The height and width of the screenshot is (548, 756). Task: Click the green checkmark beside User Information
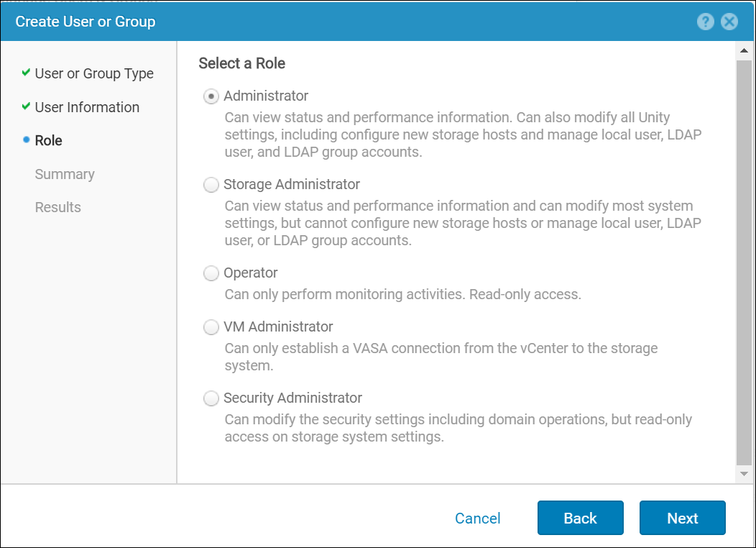pyautogui.click(x=26, y=106)
